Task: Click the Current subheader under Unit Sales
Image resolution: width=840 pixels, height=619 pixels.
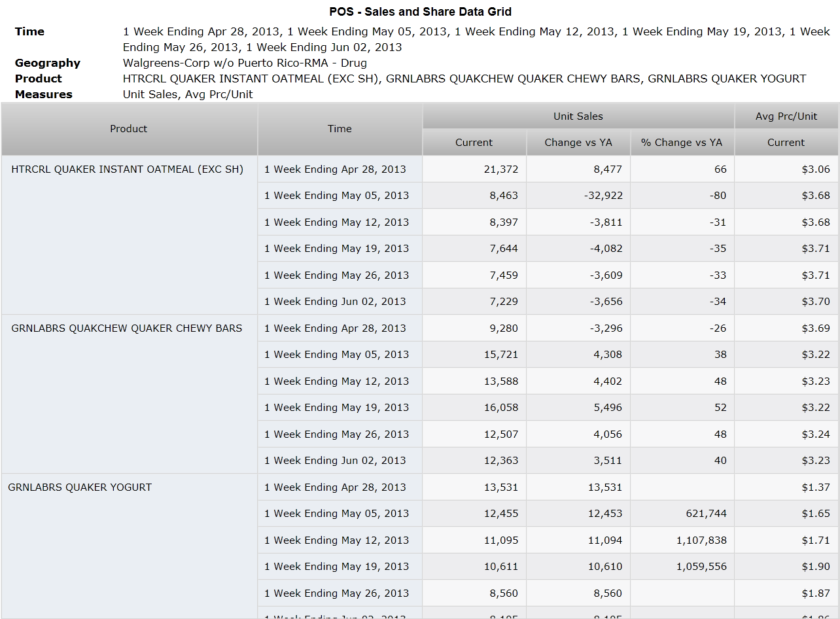Action: pyautogui.click(x=474, y=143)
